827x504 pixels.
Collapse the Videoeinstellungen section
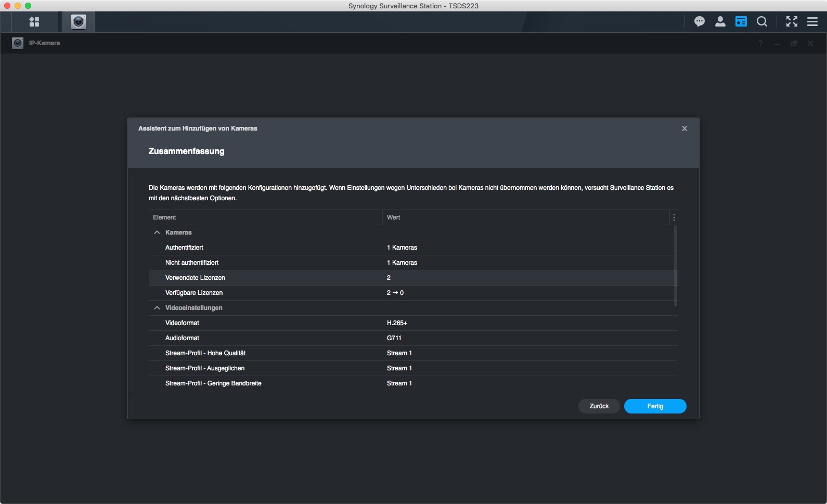[157, 308]
